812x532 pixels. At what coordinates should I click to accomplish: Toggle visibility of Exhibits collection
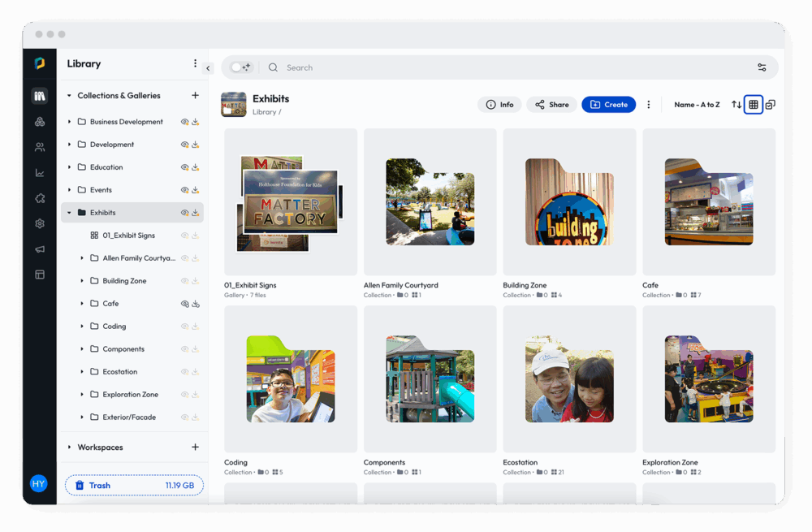point(184,213)
